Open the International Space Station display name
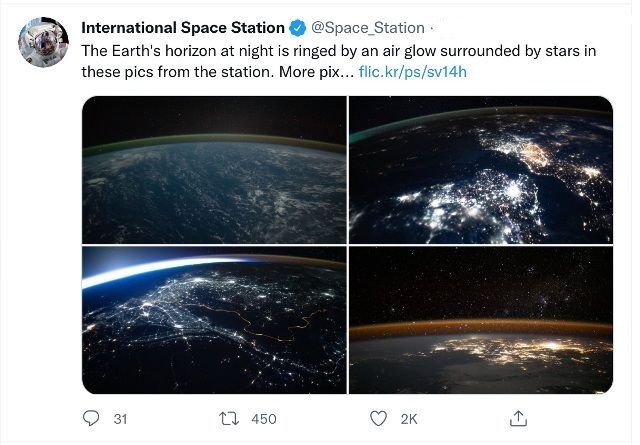This screenshot has height=445, width=640. (x=183, y=28)
